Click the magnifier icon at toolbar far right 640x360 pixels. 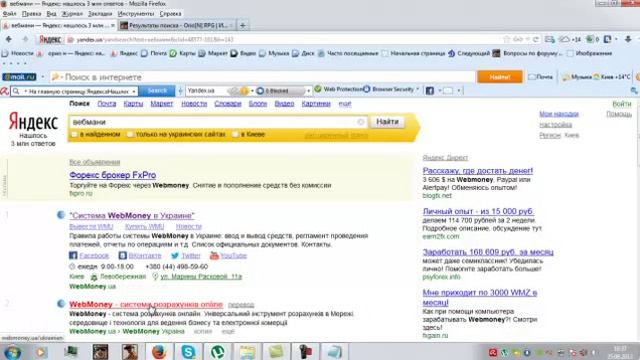pos(634,91)
